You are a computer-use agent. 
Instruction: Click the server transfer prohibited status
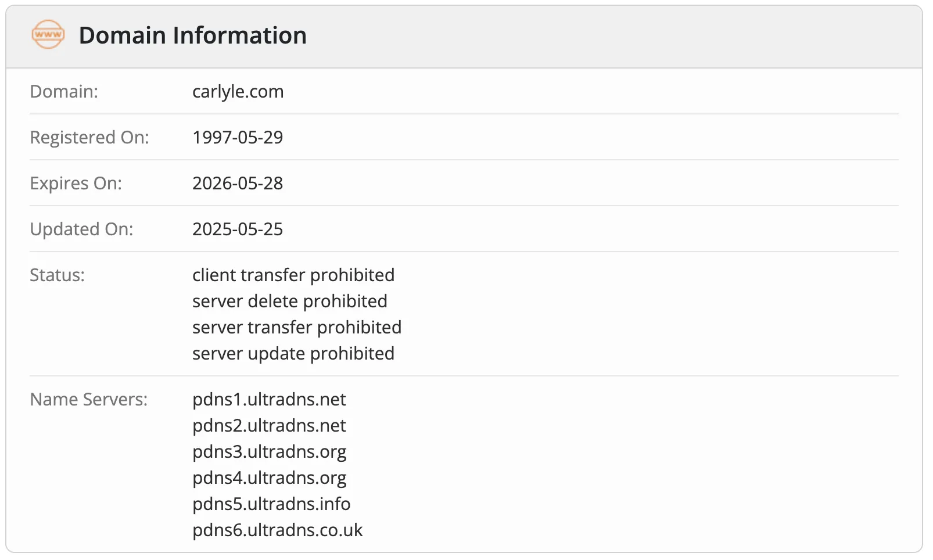pos(297,327)
